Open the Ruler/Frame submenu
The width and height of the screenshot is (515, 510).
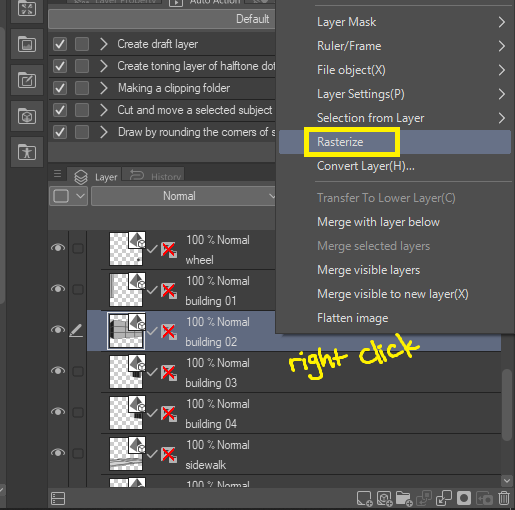[395, 46]
